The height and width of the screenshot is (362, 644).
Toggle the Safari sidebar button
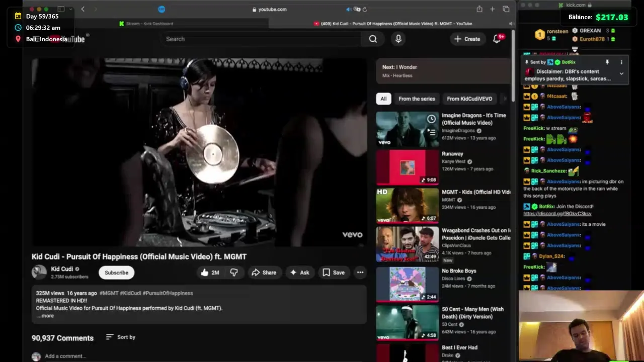point(61,9)
